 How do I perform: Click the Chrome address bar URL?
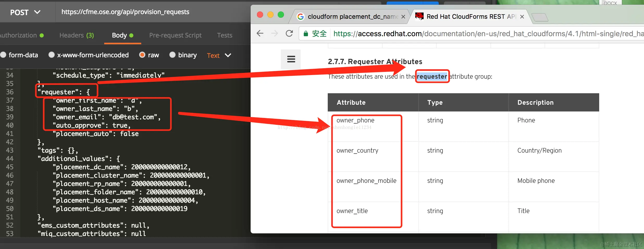coord(488,34)
